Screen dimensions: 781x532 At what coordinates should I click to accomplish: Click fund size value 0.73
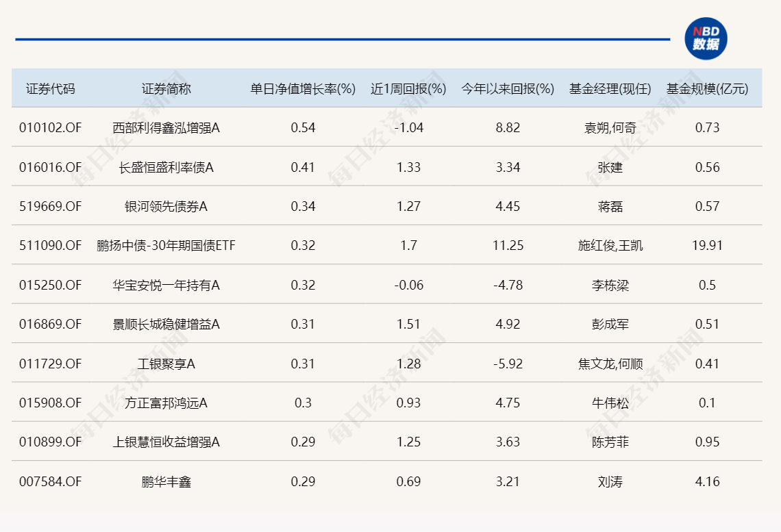point(707,128)
